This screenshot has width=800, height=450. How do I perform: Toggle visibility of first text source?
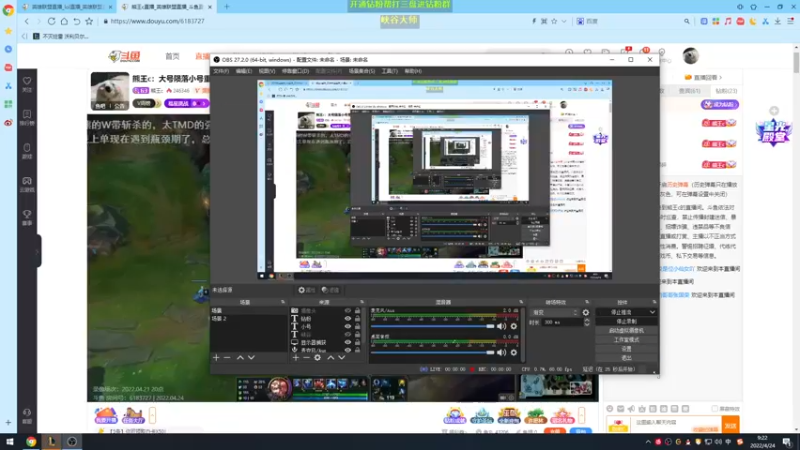348,318
